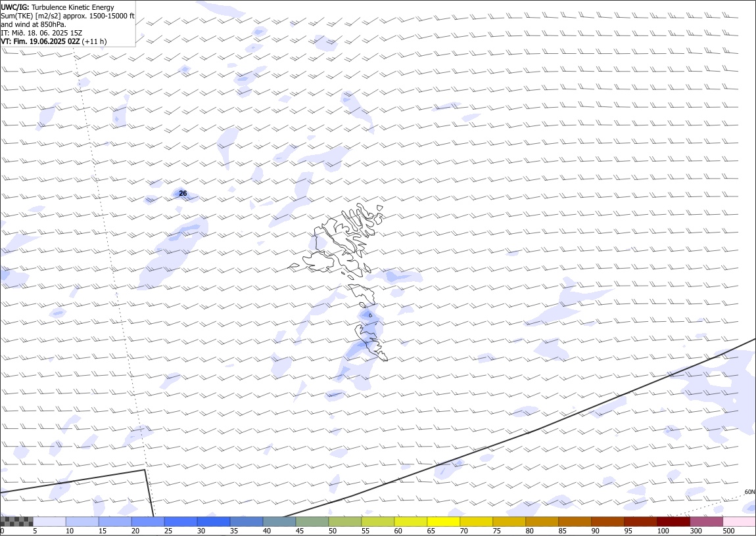Click the legend value '300'
The width and height of the screenshot is (756, 536).
(x=696, y=531)
